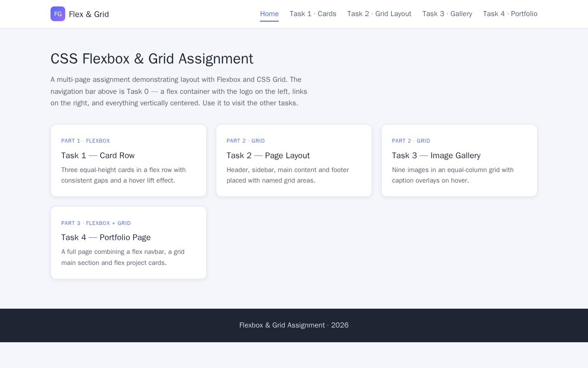Go to the Home nav link
Image resolution: width=588 pixels, height=368 pixels.
(269, 14)
